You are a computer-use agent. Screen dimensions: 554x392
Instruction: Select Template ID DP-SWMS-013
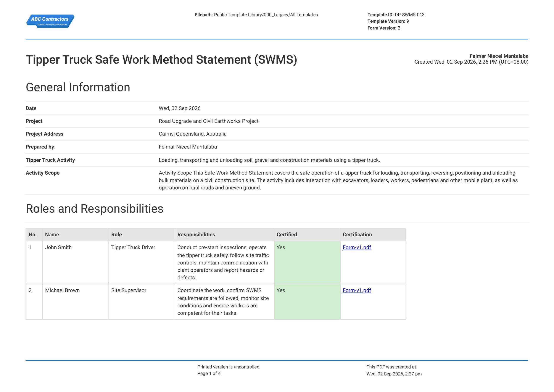click(396, 15)
